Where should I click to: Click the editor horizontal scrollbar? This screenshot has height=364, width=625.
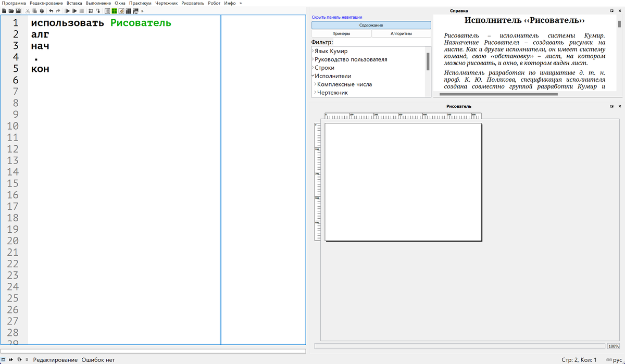153,351
